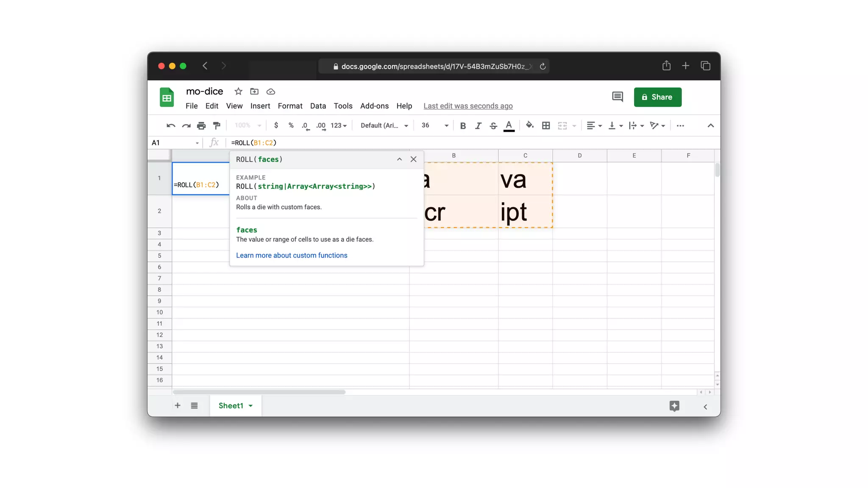Open the borders tool

(546, 125)
